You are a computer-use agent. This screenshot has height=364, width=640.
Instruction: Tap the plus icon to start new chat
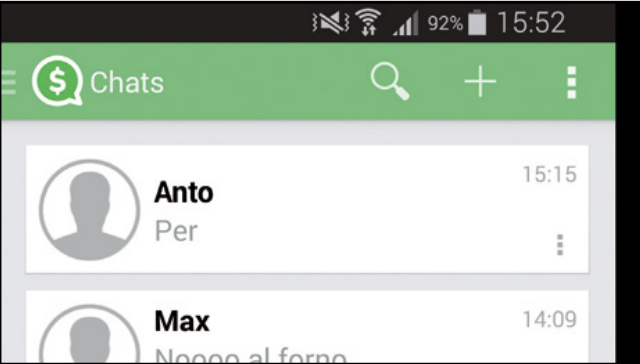[480, 82]
